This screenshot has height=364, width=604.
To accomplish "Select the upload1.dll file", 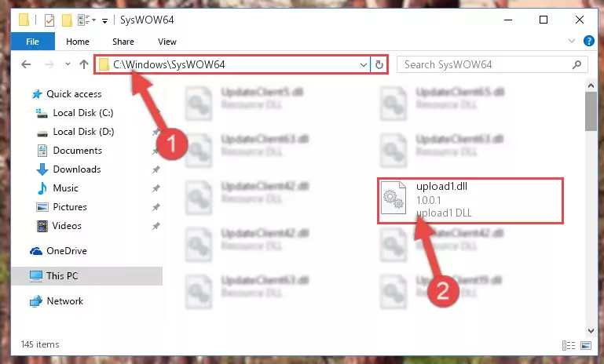I will [470, 201].
